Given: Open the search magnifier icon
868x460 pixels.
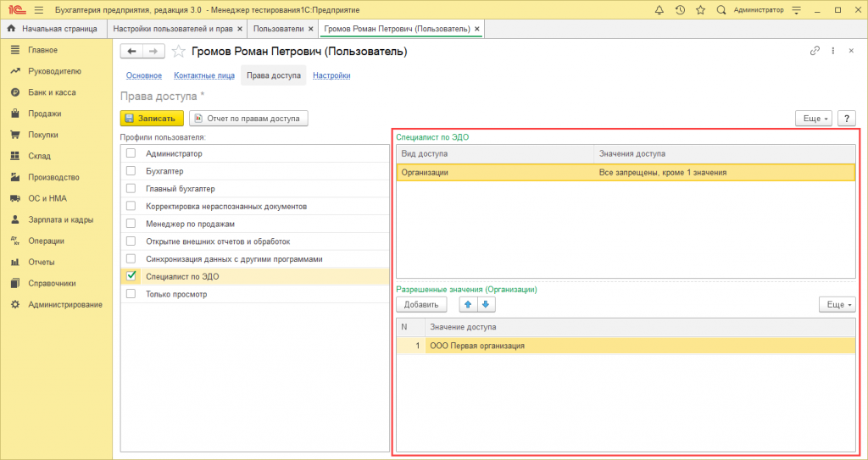Looking at the screenshot, I should point(721,9).
